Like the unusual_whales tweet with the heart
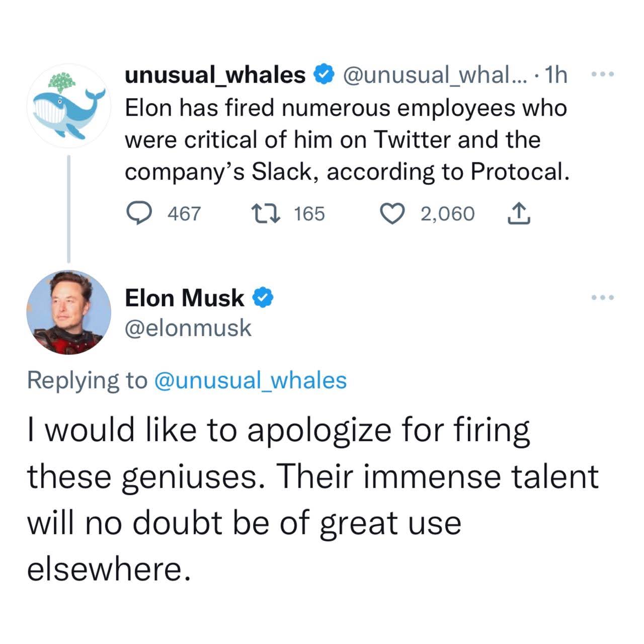Viewport: 644px width, 644px height. click(x=393, y=214)
